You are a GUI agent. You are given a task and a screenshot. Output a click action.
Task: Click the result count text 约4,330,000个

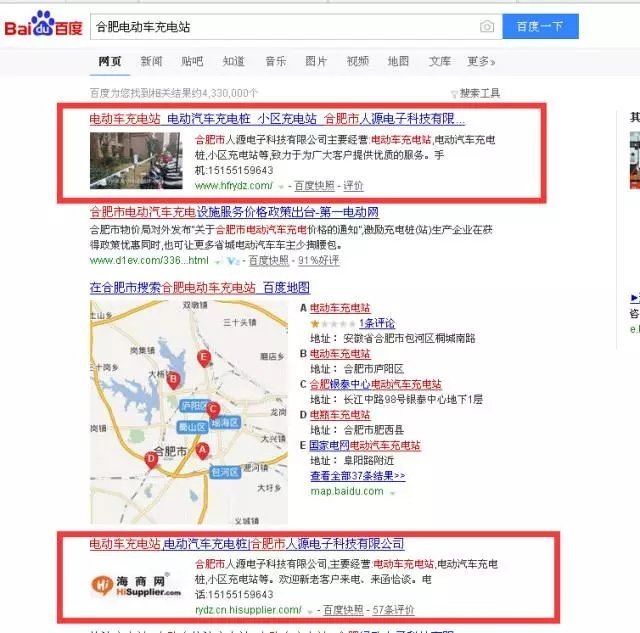point(225,93)
